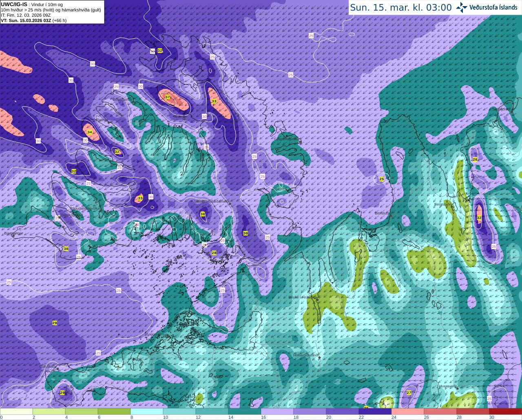This screenshot has height=420, width=522.
Task: Click the yellow 34 gust value near Flateyri
Action: click(x=90, y=132)
